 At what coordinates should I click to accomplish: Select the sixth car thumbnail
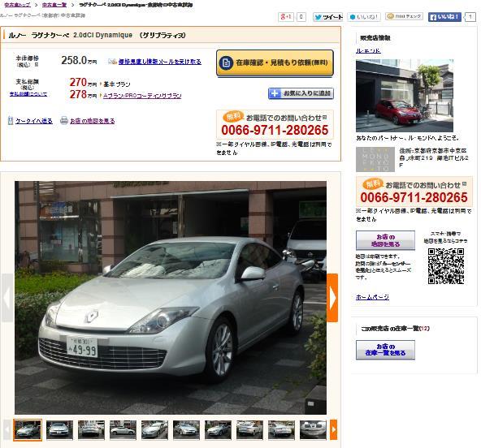[186, 430]
